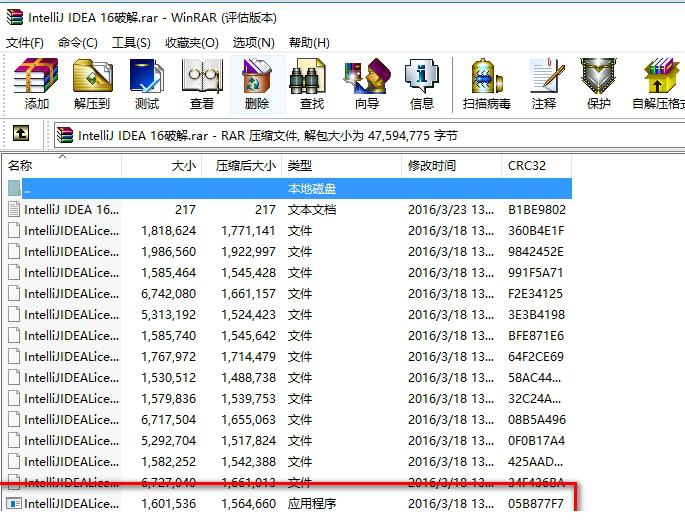
Task: Select file with size 1,530,512
Action: 289,377
